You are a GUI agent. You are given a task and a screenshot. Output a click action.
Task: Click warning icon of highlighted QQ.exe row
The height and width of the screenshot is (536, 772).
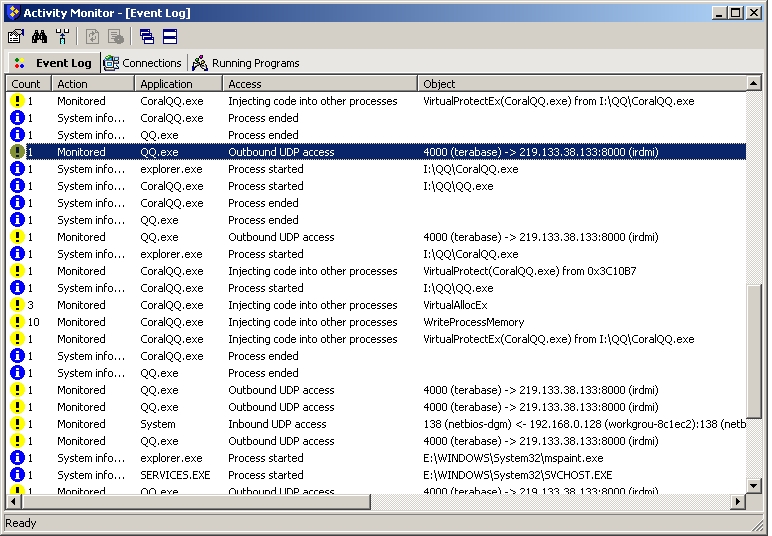(17, 152)
